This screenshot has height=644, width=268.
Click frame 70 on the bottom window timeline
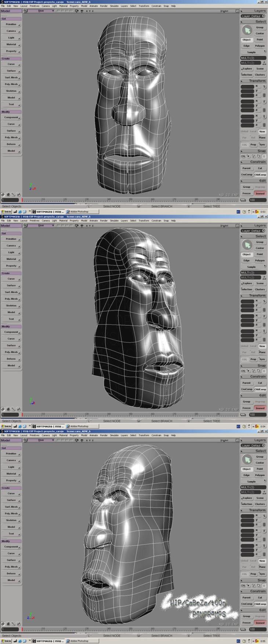coord(174,629)
